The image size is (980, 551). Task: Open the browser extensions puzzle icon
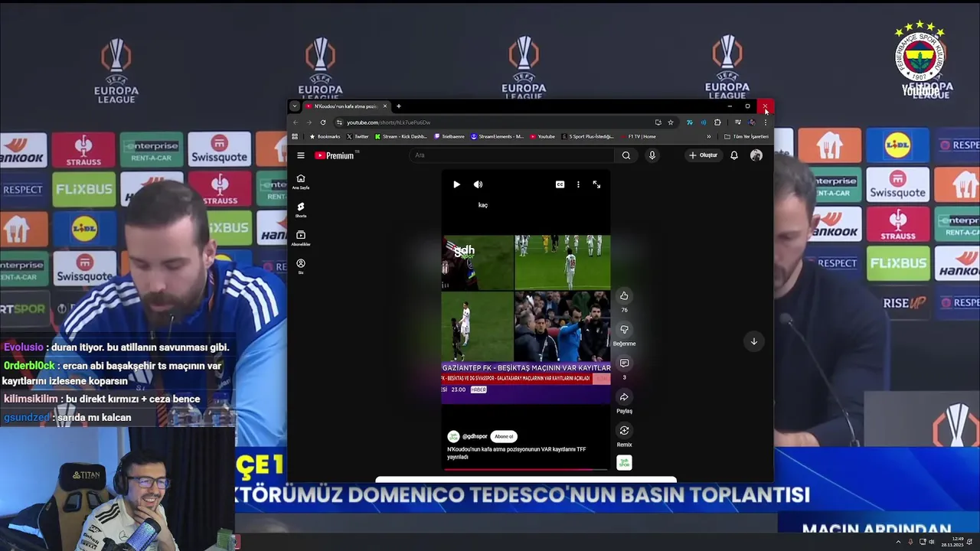coord(717,122)
